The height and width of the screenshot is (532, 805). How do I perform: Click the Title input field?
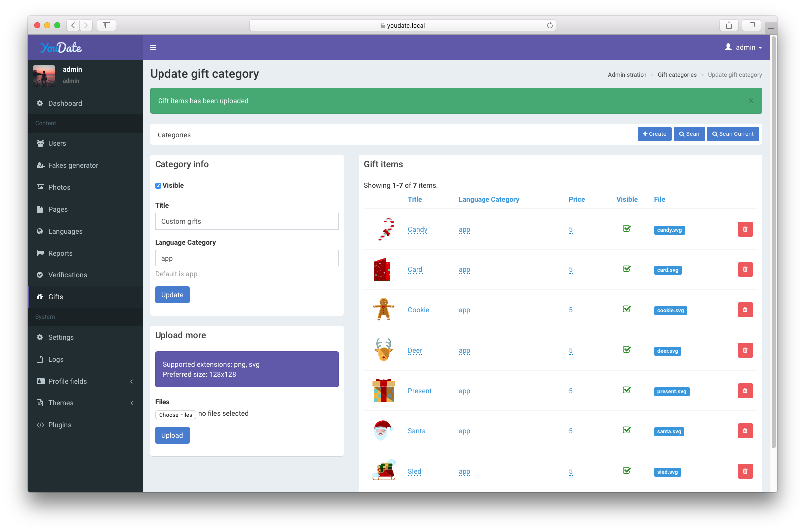(x=247, y=221)
